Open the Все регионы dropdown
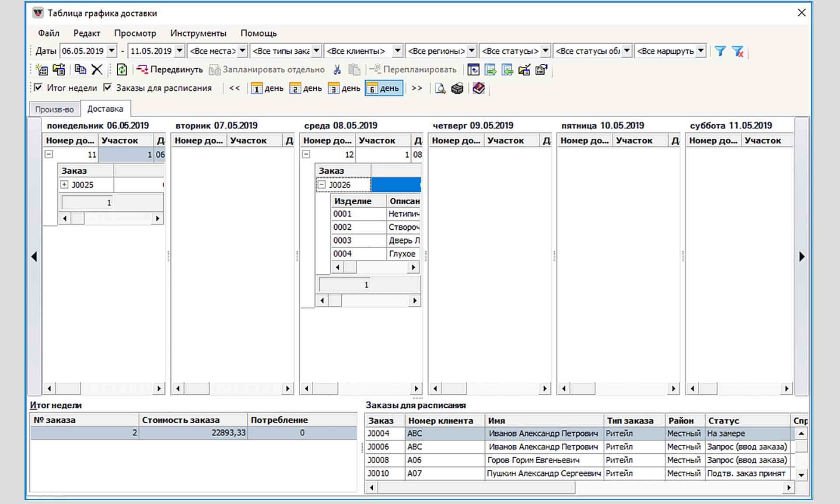This screenshot has height=504, width=840. pyautogui.click(x=471, y=51)
